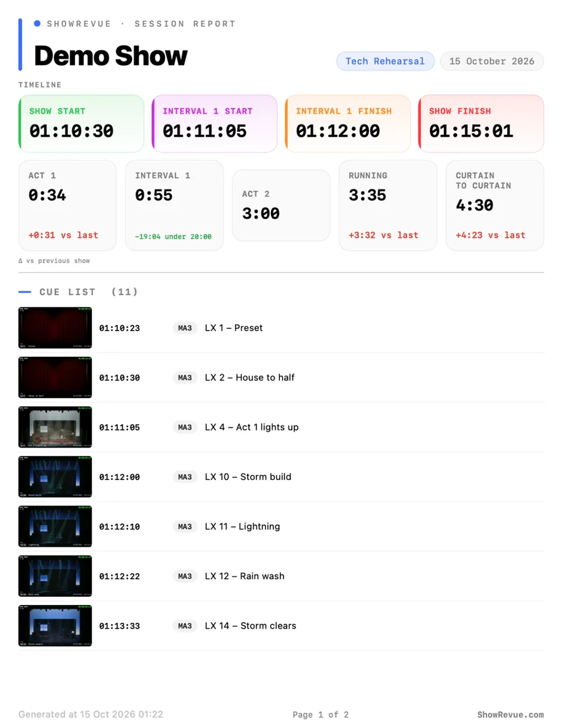Click timestamp 01:12:10
The width and height of the screenshot is (562, 728).
pyautogui.click(x=119, y=527)
